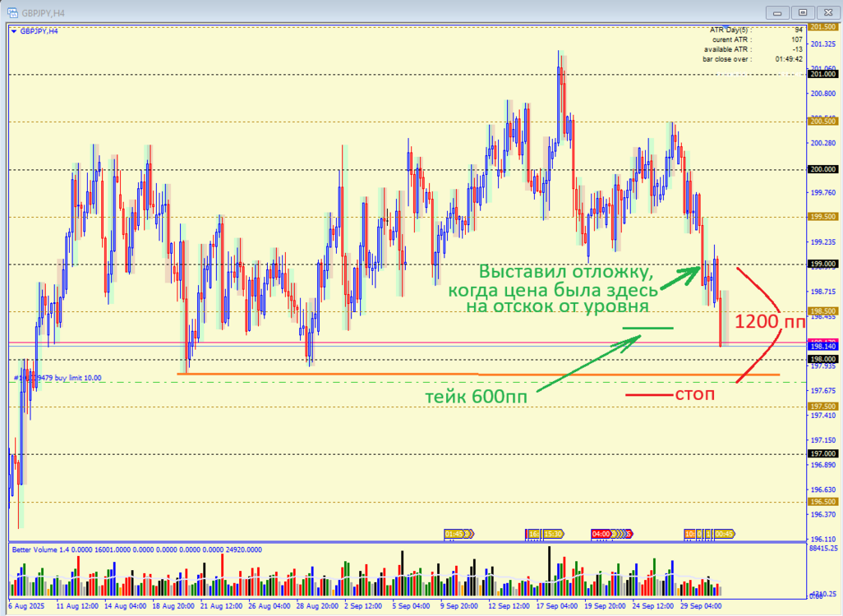Restore the chart window with maximize button
843x616 pixels.
(x=803, y=12)
